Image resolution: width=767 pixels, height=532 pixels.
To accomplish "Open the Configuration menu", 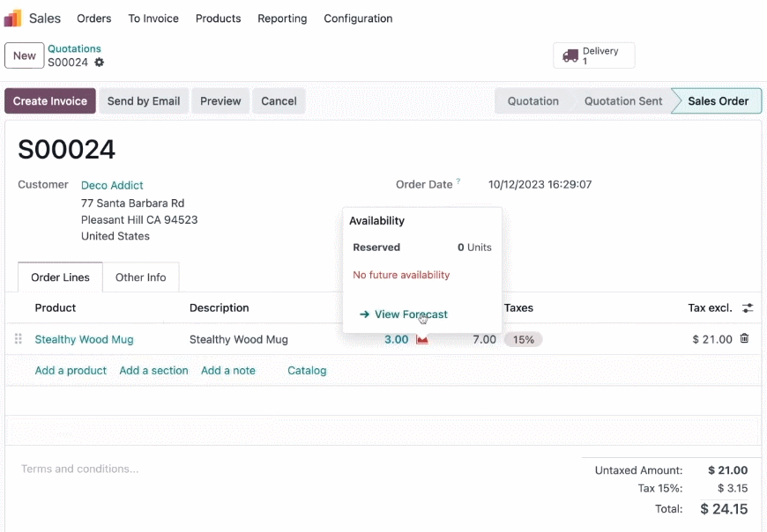I will pyautogui.click(x=358, y=18).
